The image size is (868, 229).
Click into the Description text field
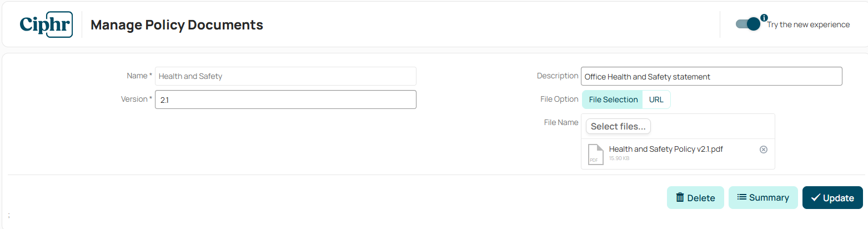pyautogui.click(x=711, y=76)
